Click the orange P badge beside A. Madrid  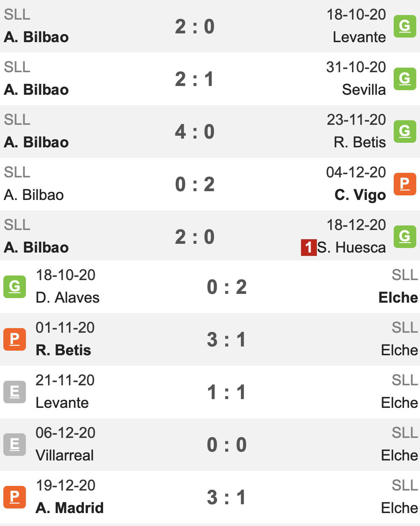pos(15,497)
